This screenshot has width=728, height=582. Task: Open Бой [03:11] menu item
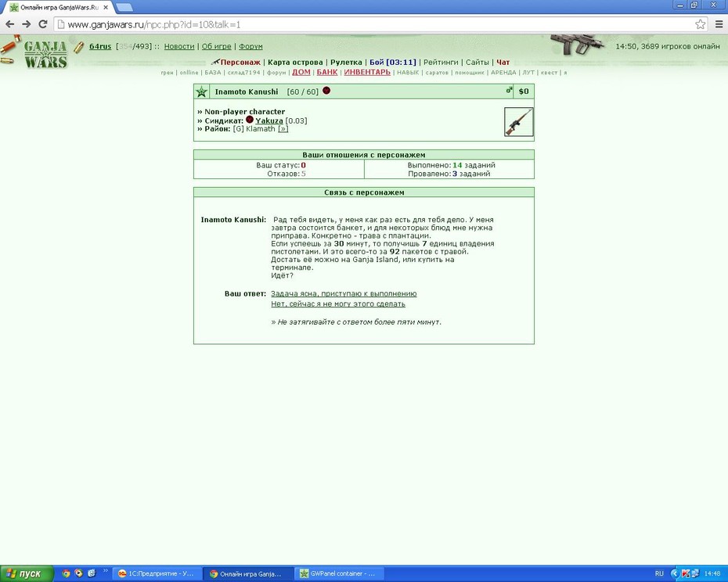click(x=393, y=63)
